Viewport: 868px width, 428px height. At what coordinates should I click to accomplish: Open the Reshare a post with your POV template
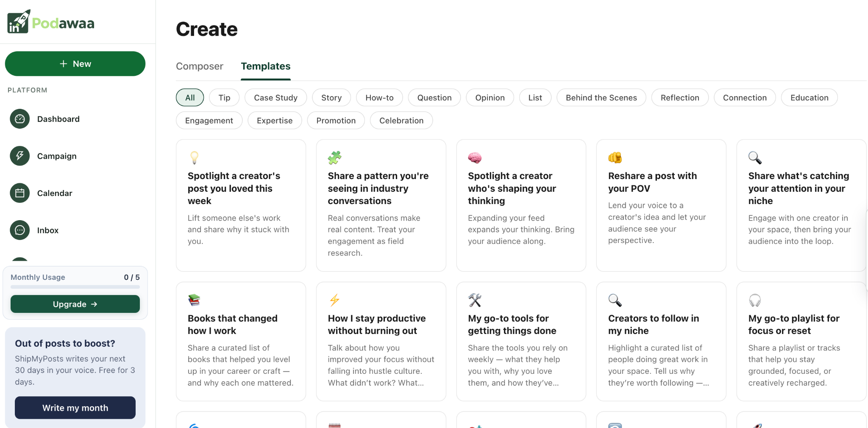(x=661, y=205)
